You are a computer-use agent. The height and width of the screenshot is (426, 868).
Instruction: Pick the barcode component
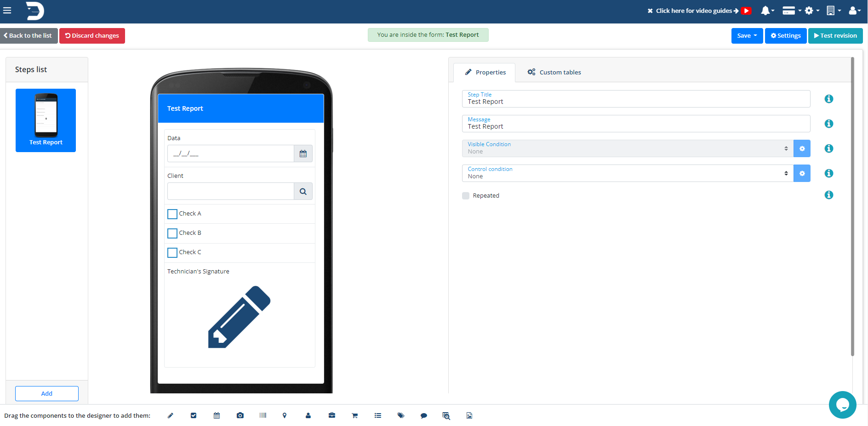[263, 415]
